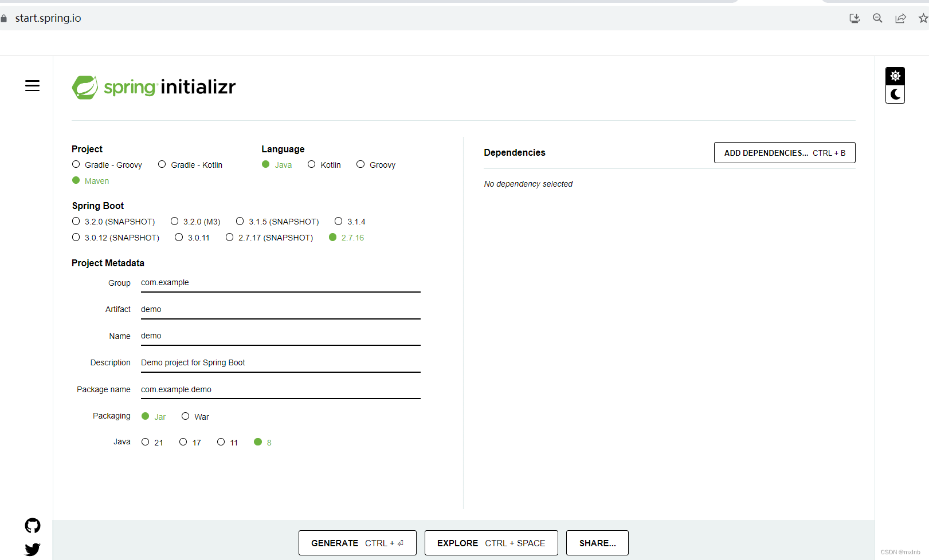The height and width of the screenshot is (560, 929).
Task: Click the lock site info icon
Action: point(4,18)
